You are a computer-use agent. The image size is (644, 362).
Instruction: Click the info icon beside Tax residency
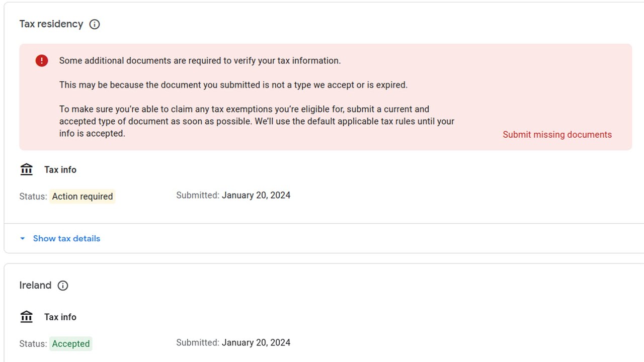(x=95, y=24)
